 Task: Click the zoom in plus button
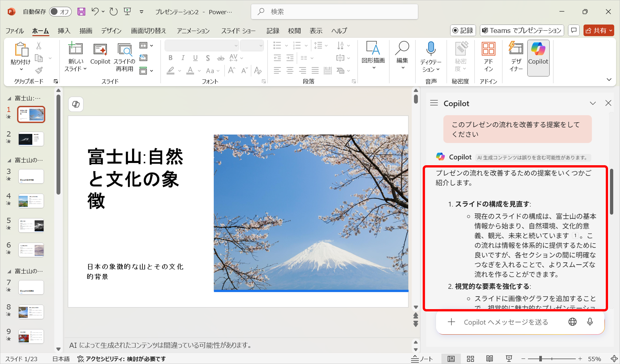click(580, 359)
